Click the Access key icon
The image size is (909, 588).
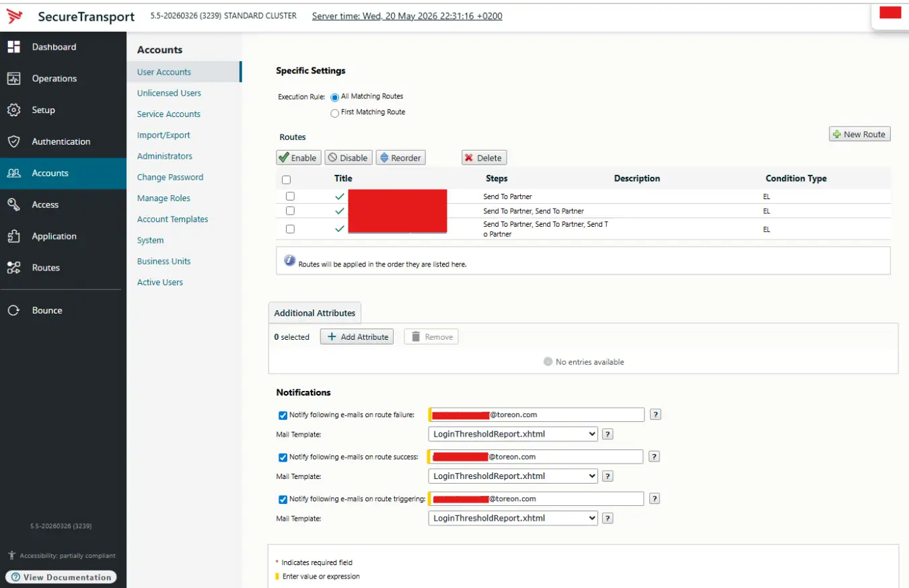[13, 205]
